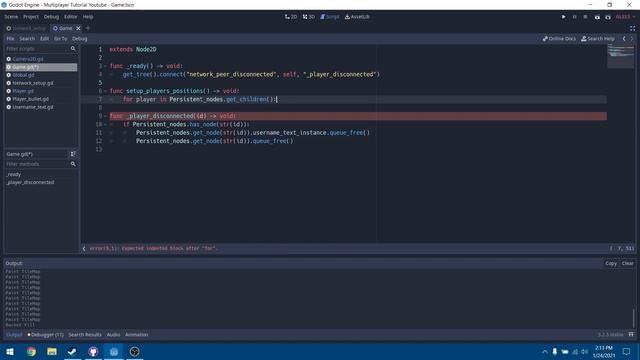Image resolution: width=640 pixels, height=360 pixels.
Task: Open the Animation bottom panel
Action: tap(136, 334)
